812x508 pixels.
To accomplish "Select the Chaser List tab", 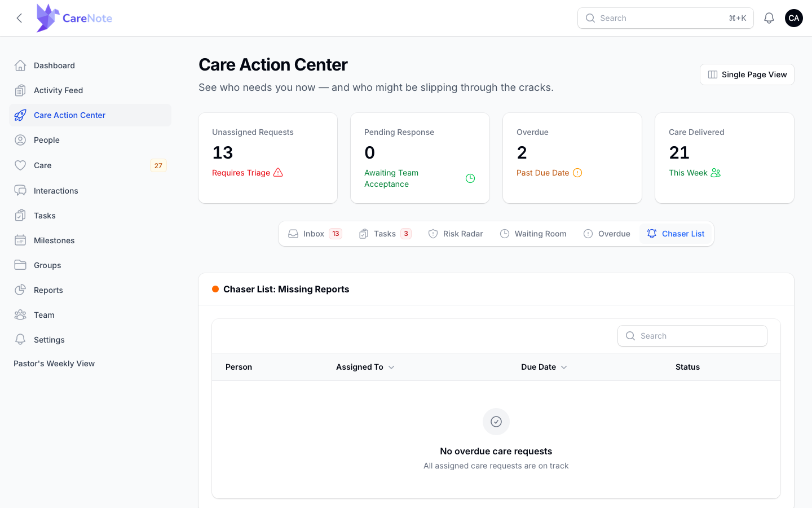I will tap(676, 234).
